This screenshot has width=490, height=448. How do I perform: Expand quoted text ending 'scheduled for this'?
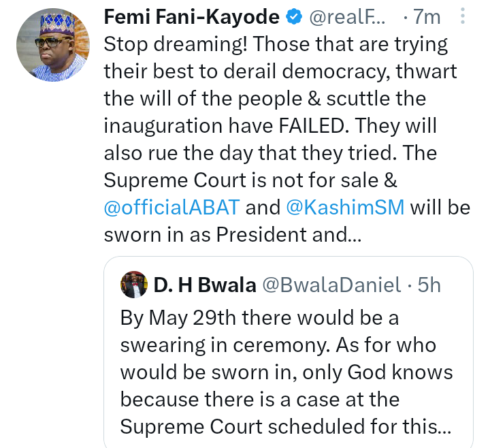pyautogui.click(x=444, y=426)
